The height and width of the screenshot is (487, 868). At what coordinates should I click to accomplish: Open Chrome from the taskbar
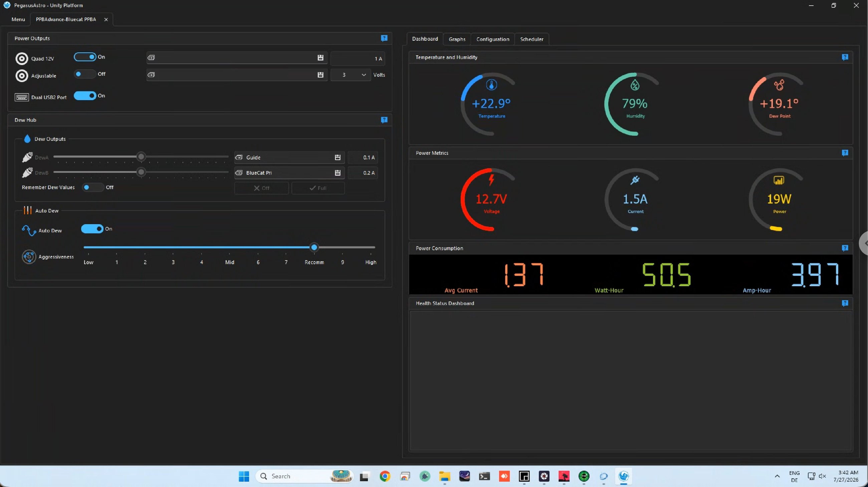[x=385, y=476]
